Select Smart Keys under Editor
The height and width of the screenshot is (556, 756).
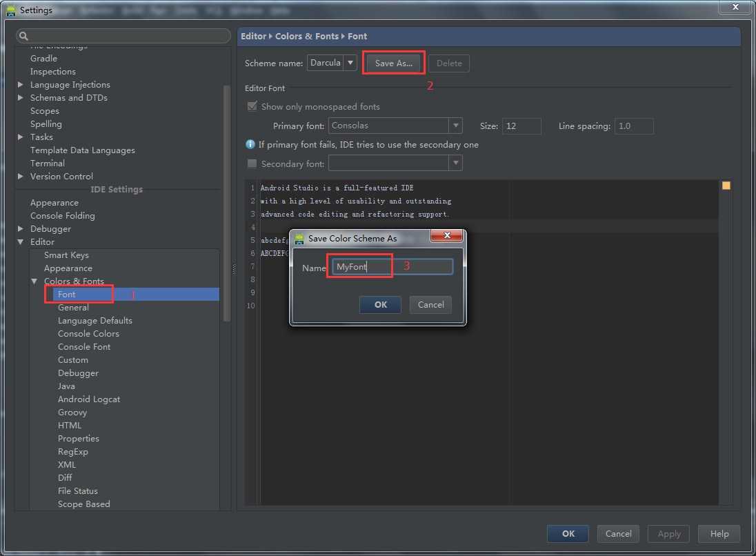click(x=66, y=255)
